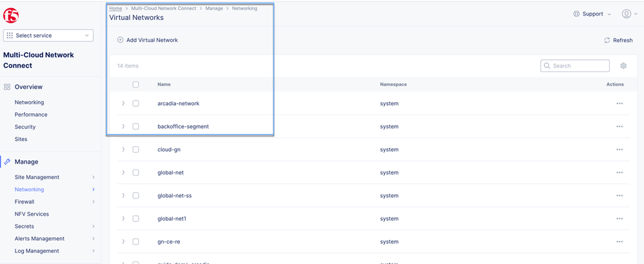Open NFV Services in the sidebar
644x264 pixels.
point(32,214)
